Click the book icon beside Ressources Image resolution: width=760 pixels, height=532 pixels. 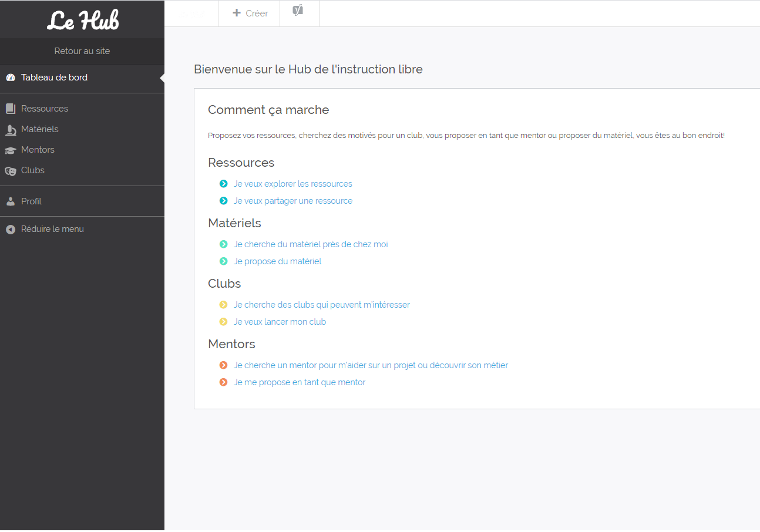[11, 109]
